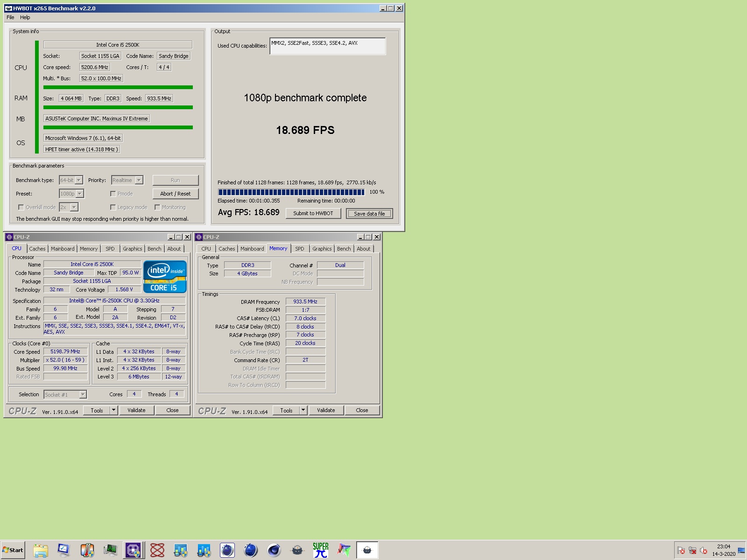Click the Used CPU capabilities text box
This screenshot has height=560, width=747.
[328, 46]
